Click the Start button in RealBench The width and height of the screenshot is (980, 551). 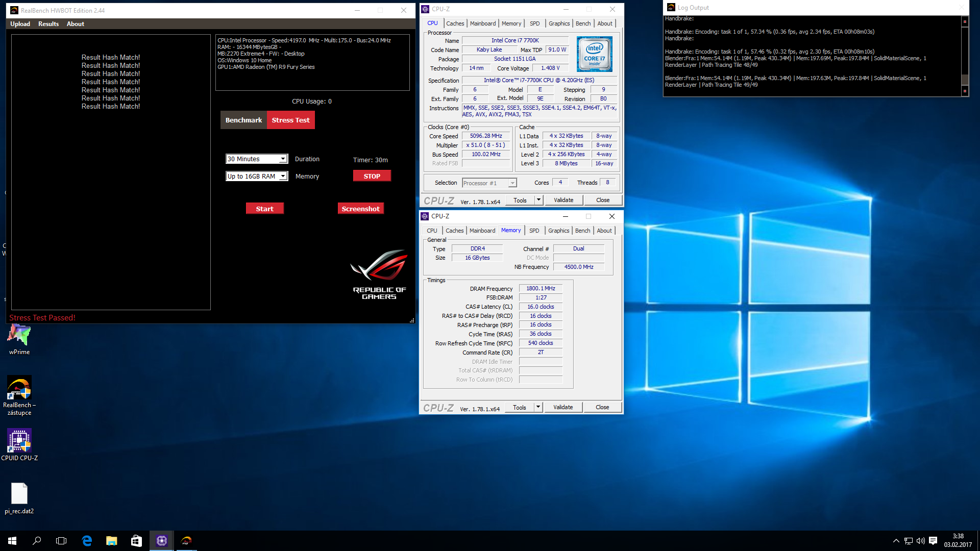click(264, 209)
